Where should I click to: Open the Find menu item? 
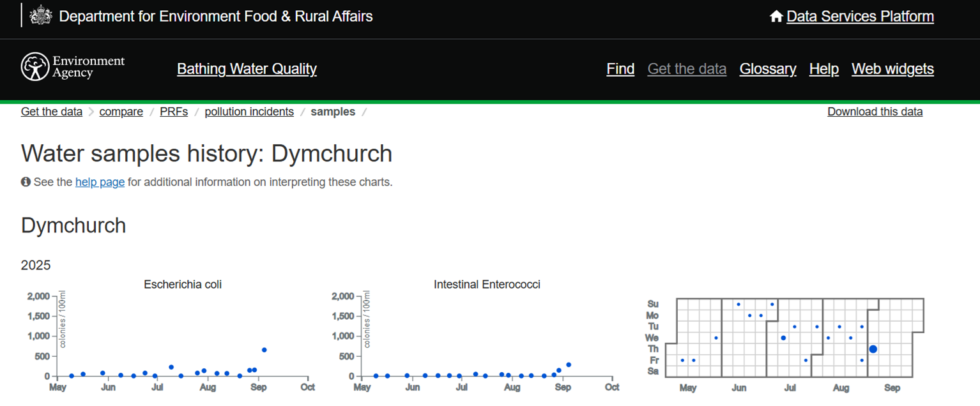click(620, 69)
